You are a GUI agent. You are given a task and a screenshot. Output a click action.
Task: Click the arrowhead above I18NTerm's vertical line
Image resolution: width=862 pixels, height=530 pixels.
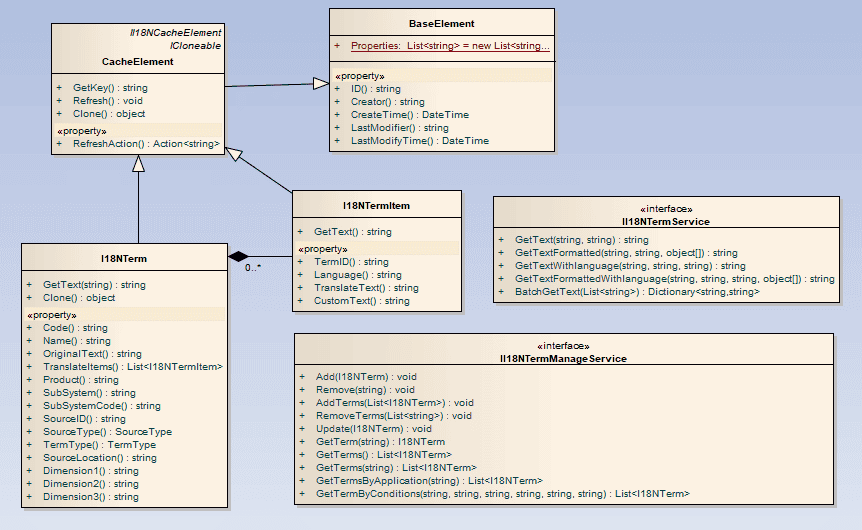[x=139, y=163]
